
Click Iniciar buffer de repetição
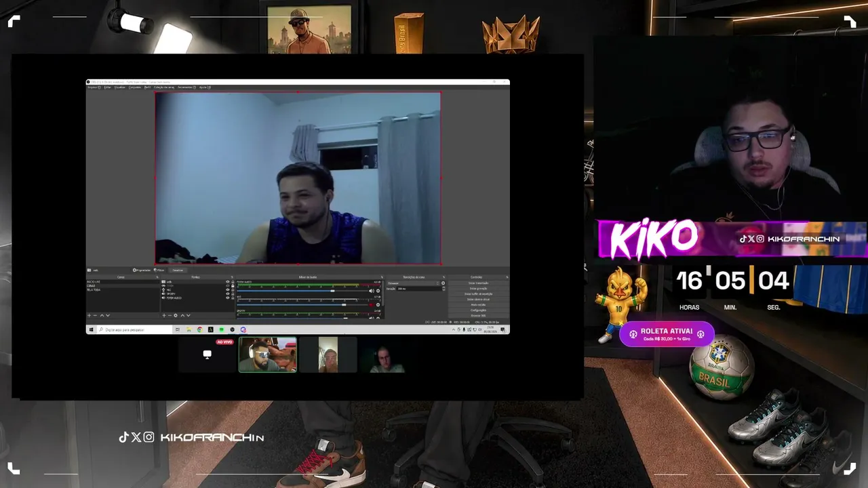click(478, 294)
